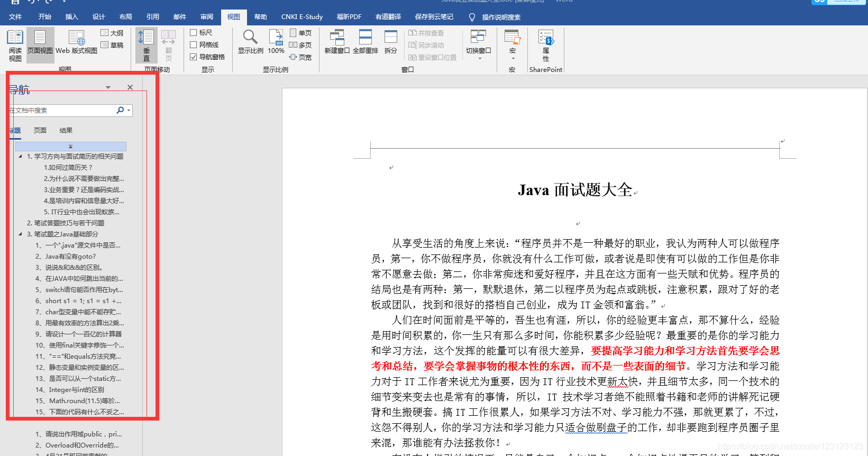
Task: Switch navigation pane to Results tab (结果)
Action: pos(66,131)
